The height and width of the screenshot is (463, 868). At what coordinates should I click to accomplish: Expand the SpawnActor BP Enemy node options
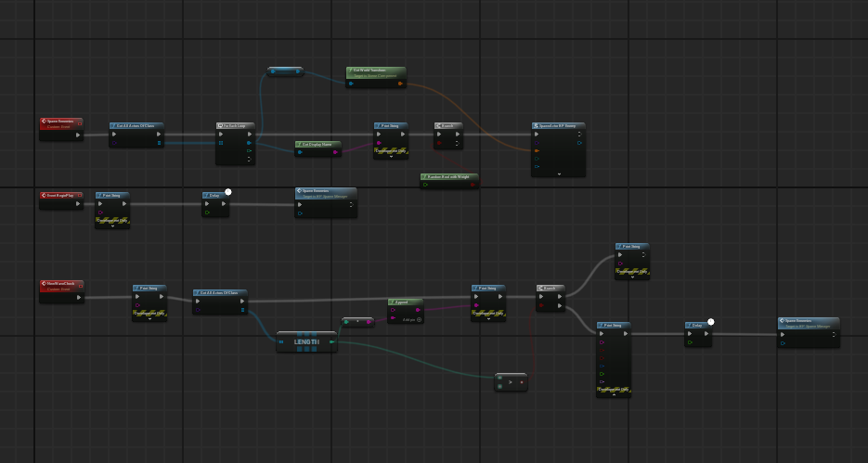tap(559, 174)
